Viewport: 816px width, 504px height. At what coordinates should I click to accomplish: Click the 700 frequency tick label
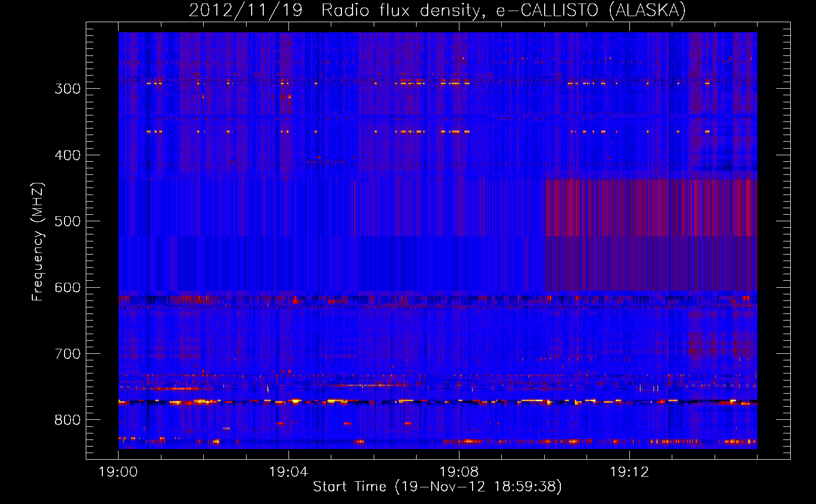coord(68,354)
